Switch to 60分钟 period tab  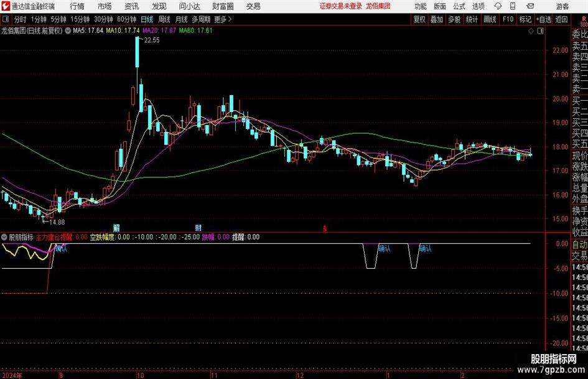[x=127, y=19]
